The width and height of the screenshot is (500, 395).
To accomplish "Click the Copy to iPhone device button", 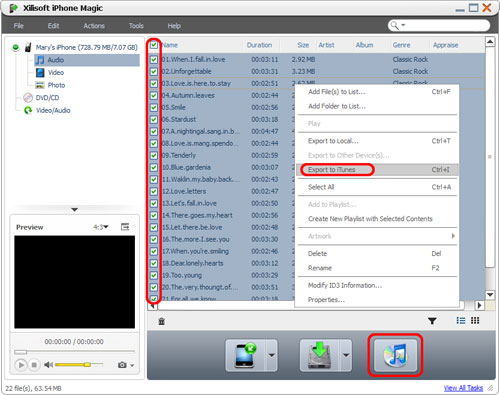I will pos(245,355).
